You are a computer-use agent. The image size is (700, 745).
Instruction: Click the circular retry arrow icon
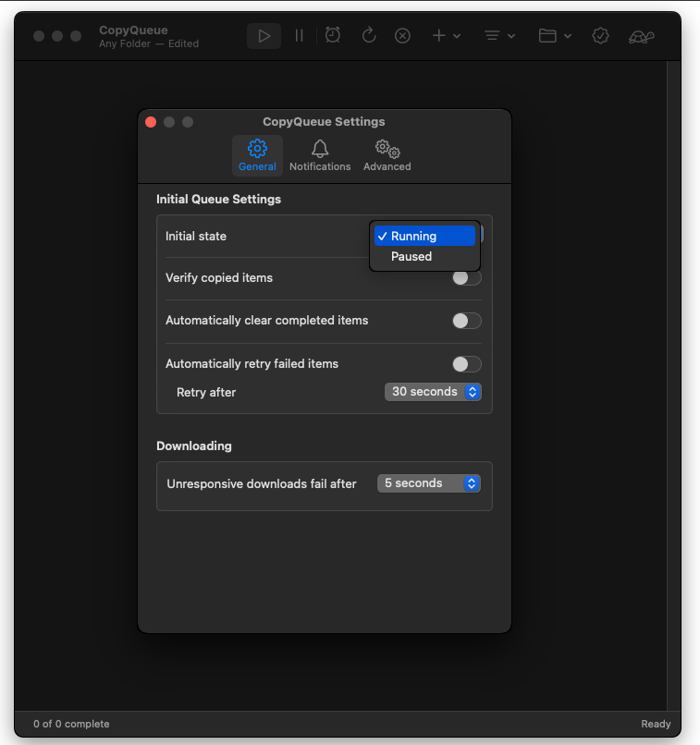[x=368, y=36]
